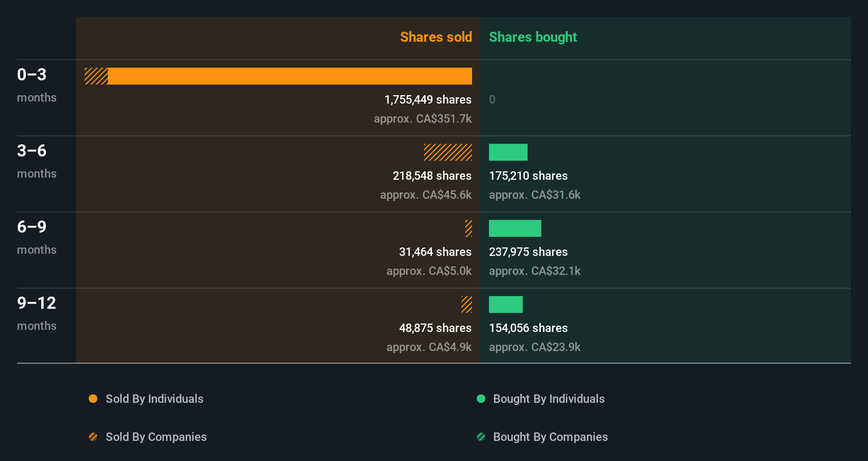Click the approx. CA$45.6k amount
Screen dimensions: 868x461
426,195
